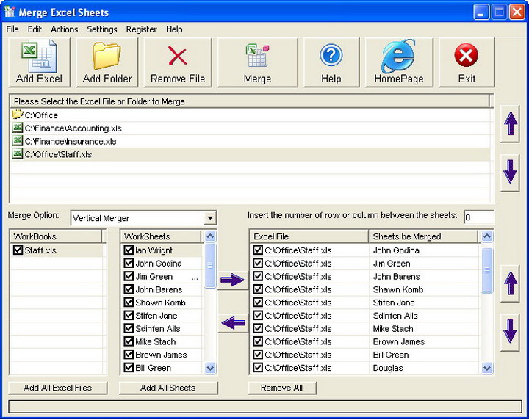The width and height of the screenshot is (529, 420).
Task: Click the Remove All button
Action: (282, 388)
